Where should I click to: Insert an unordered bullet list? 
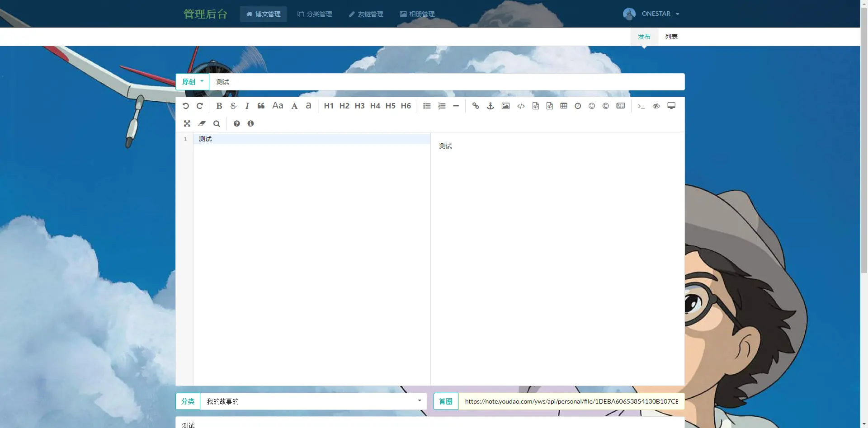427,106
